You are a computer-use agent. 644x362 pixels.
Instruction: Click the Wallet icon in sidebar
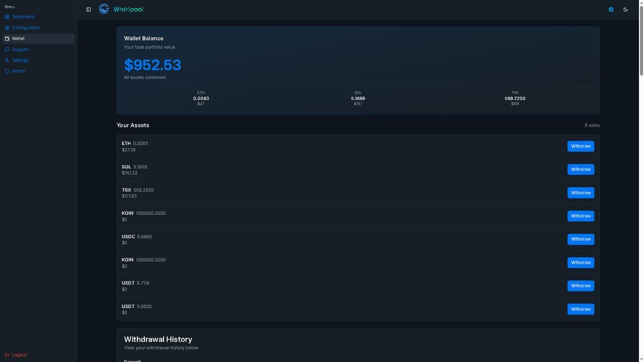7,39
